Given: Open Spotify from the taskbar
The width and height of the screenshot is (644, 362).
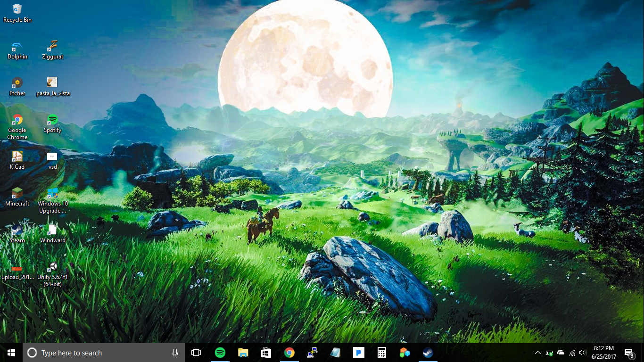Looking at the screenshot, I should point(220,353).
